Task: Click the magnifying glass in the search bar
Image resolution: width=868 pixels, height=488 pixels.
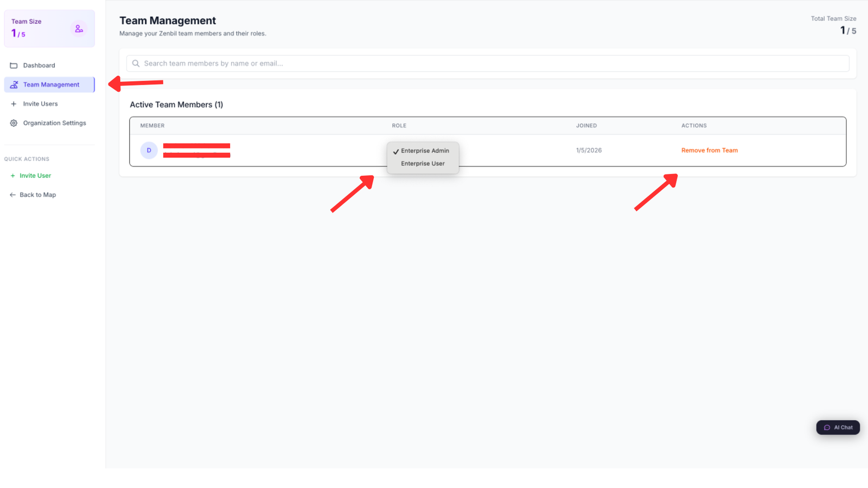Action: [x=136, y=63]
